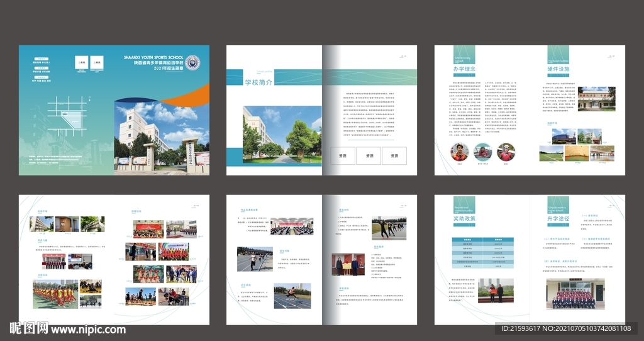Select the tan air-dome indoor field photo

[577, 154]
